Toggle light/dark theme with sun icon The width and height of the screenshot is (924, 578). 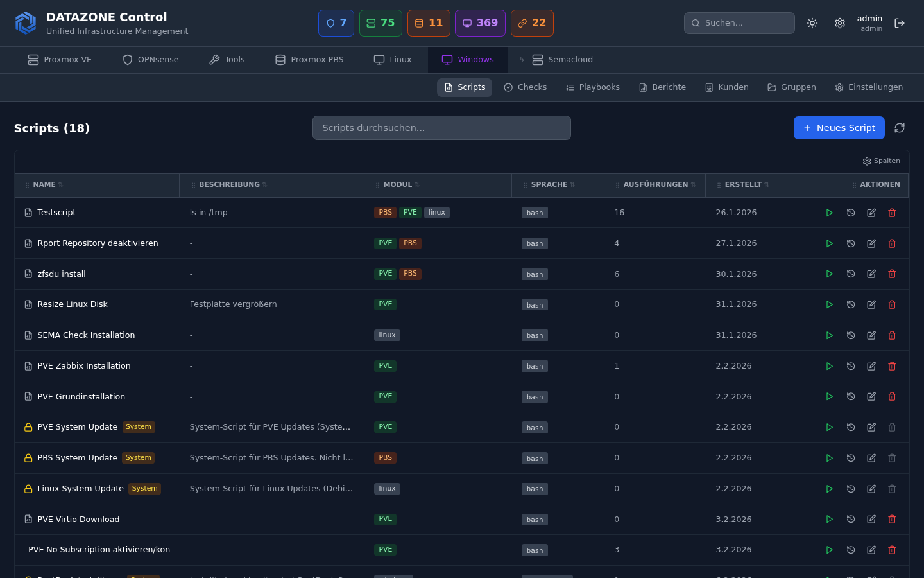[812, 23]
